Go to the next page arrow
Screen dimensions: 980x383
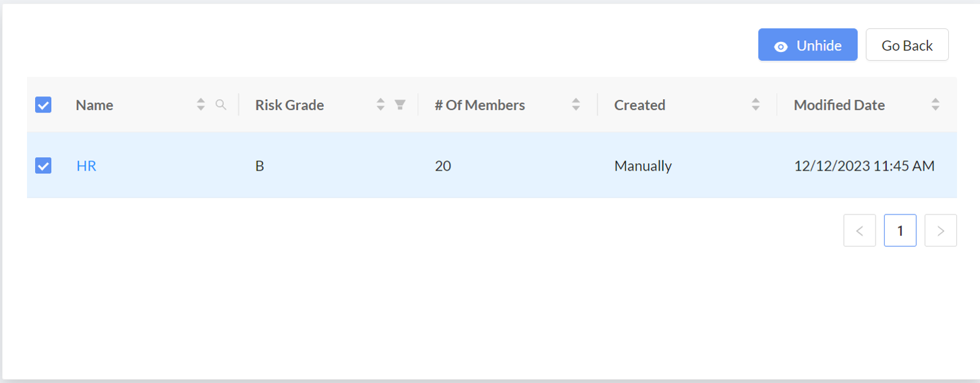pyautogui.click(x=941, y=231)
